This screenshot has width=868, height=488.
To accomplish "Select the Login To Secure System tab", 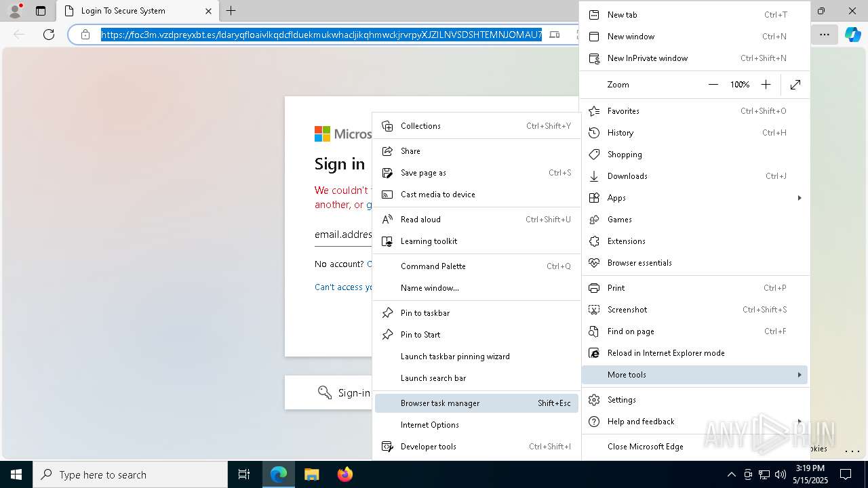I will tap(138, 11).
